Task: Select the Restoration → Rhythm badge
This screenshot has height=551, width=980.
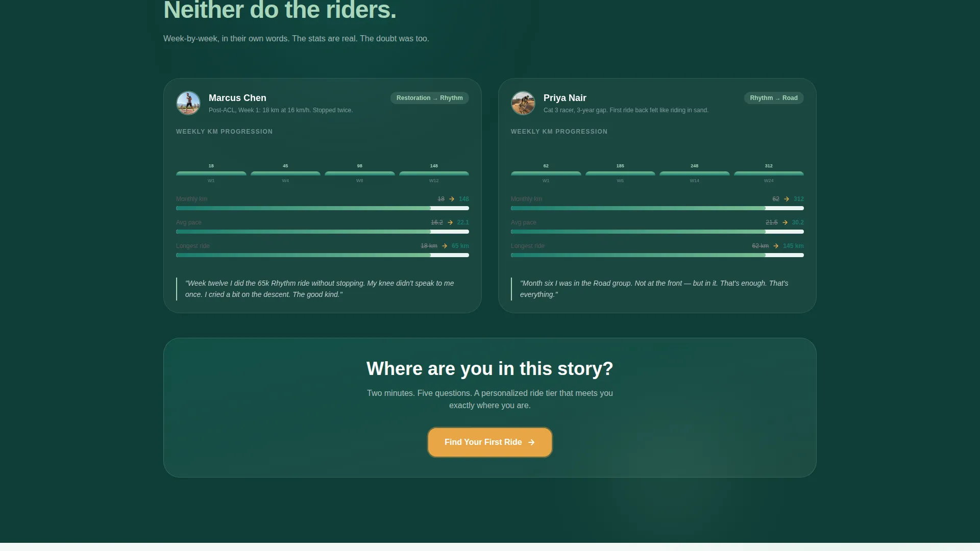Action: [430, 98]
